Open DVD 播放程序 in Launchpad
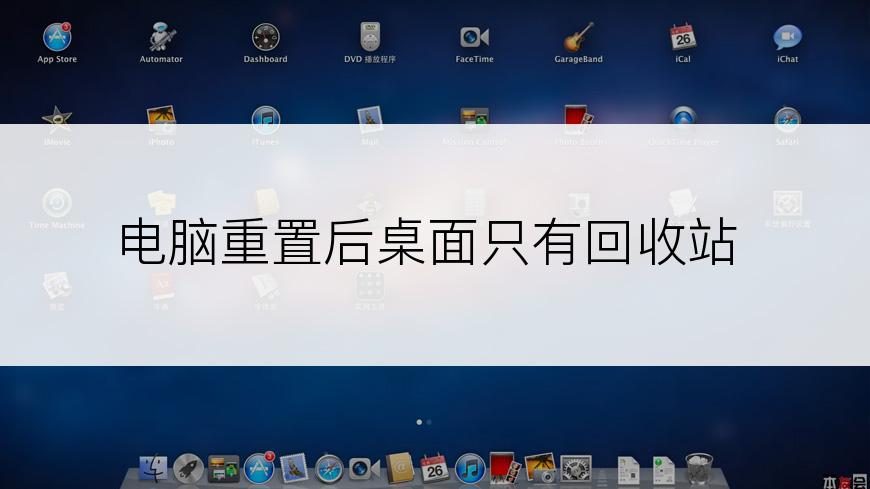 370,37
